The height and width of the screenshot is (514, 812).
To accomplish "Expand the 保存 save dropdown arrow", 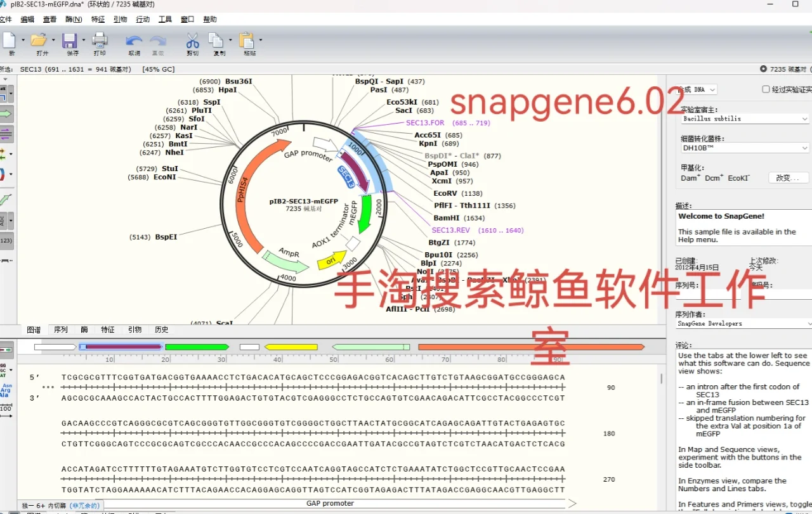I will (83, 40).
